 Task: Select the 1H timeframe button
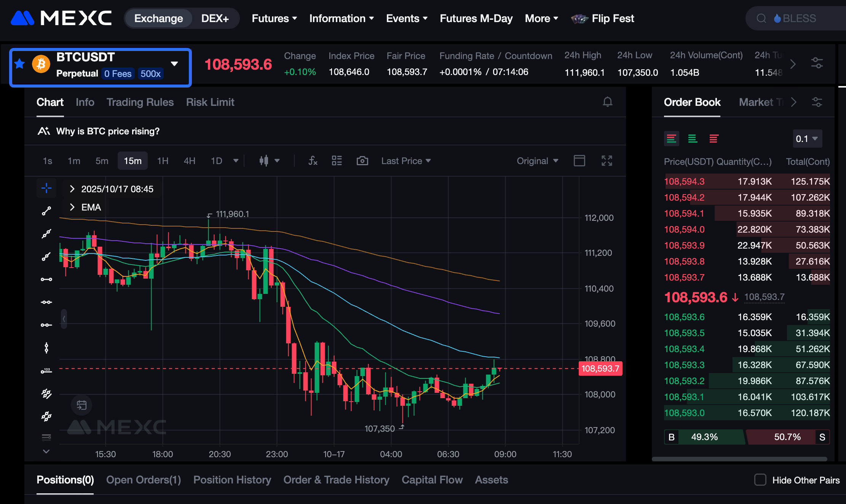(x=163, y=161)
